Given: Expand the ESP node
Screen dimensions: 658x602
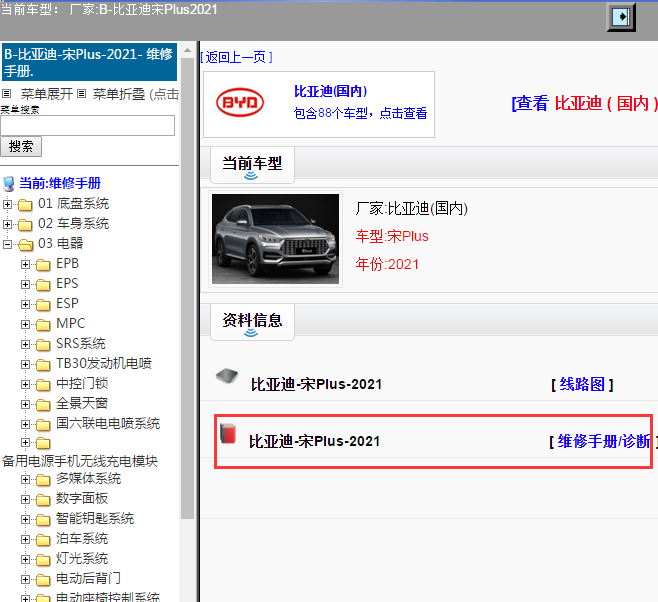Looking at the screenshot, I should (25, 304).
